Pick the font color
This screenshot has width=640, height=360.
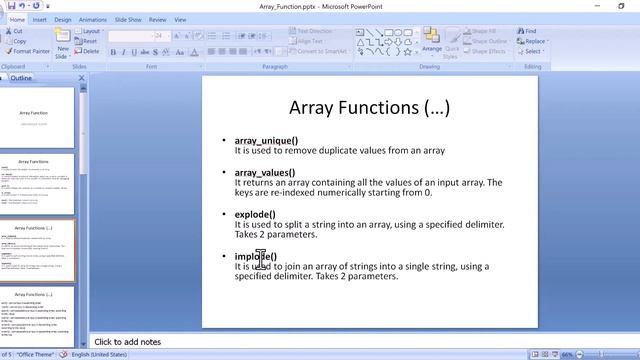point(195,52)
